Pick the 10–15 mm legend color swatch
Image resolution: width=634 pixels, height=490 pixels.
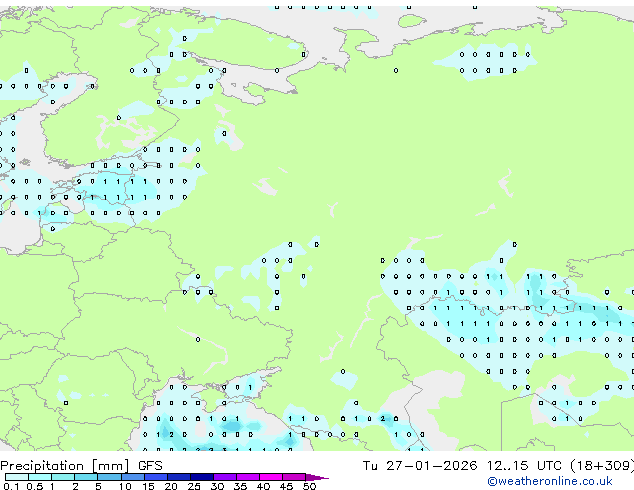(x=132, y=477)
